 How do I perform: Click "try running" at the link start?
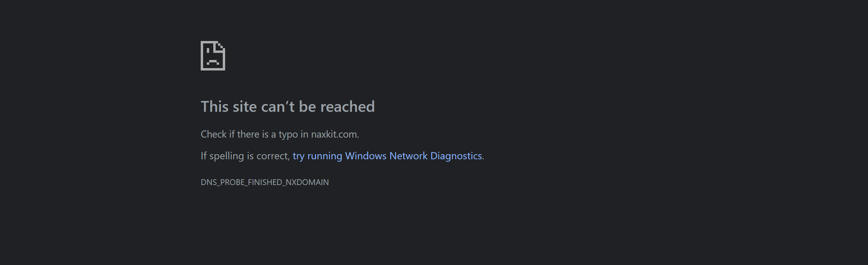(317, 156)
